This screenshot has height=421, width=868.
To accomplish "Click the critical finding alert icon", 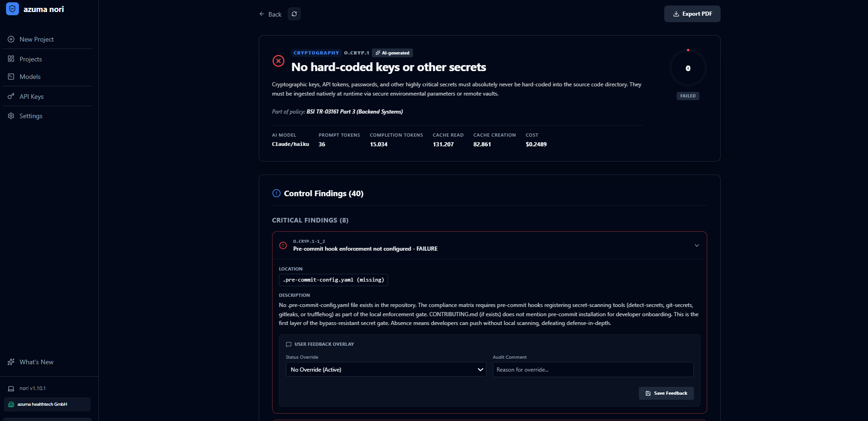I will tap(283, 245).
